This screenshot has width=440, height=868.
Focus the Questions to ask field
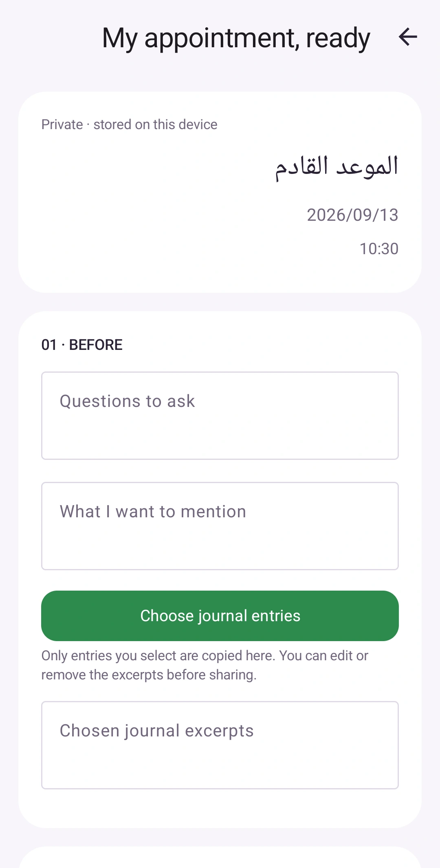coord(220,415)
